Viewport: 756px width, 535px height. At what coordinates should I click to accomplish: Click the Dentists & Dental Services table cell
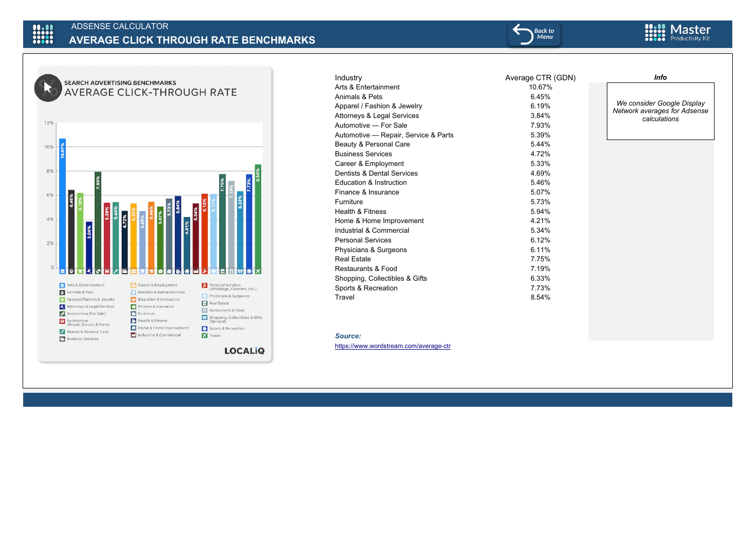pos(376,173)
